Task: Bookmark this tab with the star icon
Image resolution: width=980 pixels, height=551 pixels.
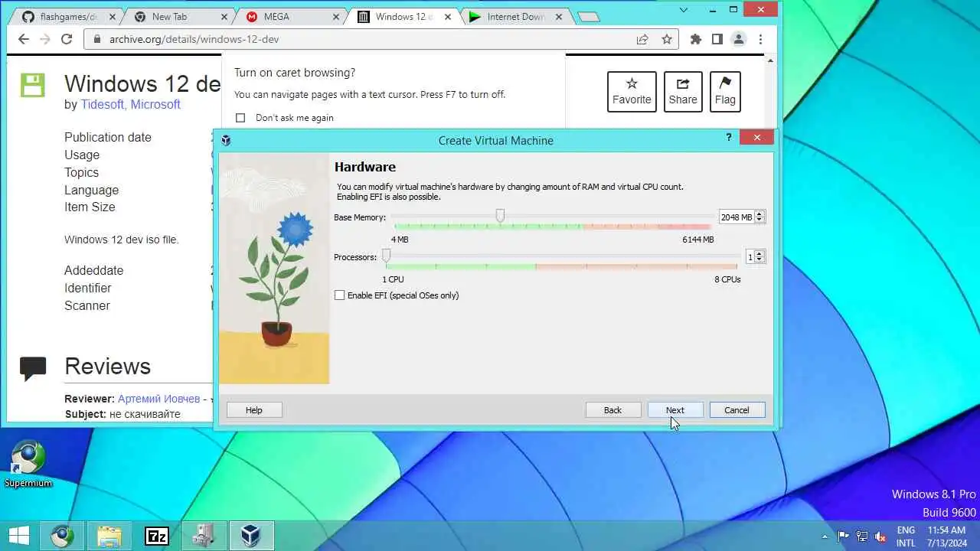Action: 667,39
